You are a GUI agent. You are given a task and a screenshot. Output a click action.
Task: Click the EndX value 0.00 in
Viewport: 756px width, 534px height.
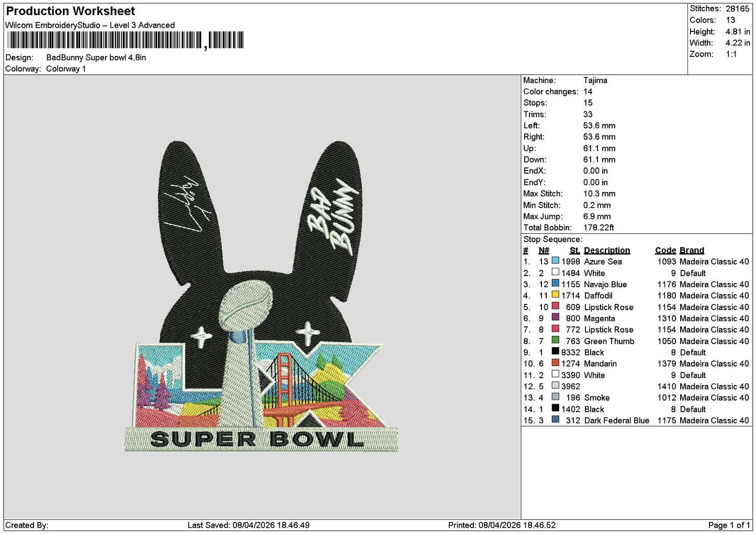595,171
